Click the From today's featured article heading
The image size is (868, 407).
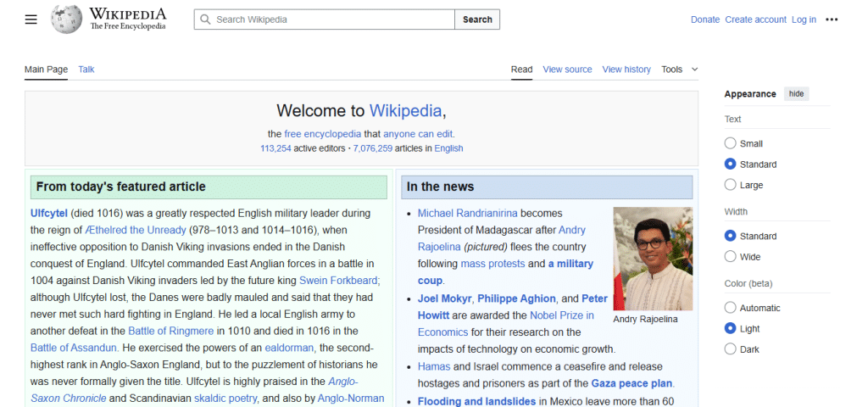(120, 187)
